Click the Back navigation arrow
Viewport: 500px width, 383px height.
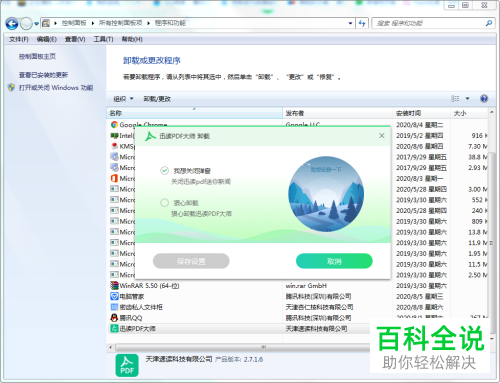click(x=12, y=23)
